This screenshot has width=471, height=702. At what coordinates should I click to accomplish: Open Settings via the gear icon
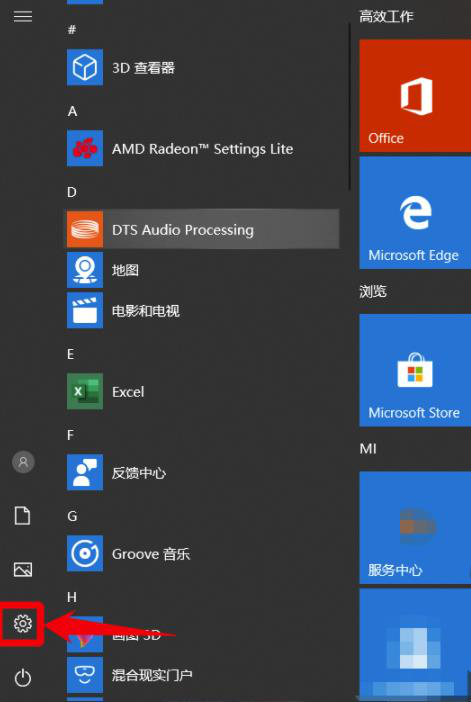coord(23,623)
